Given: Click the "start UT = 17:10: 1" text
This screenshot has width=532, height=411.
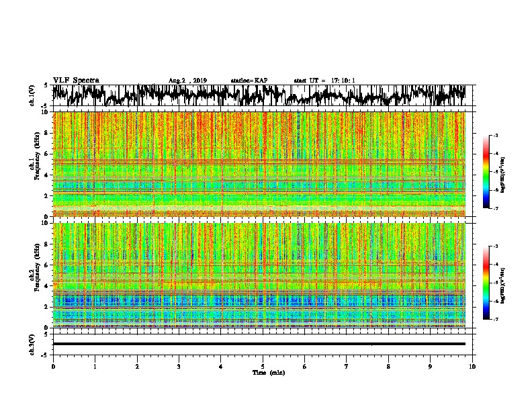Looking at the screenshot, I should coord(324,81).
